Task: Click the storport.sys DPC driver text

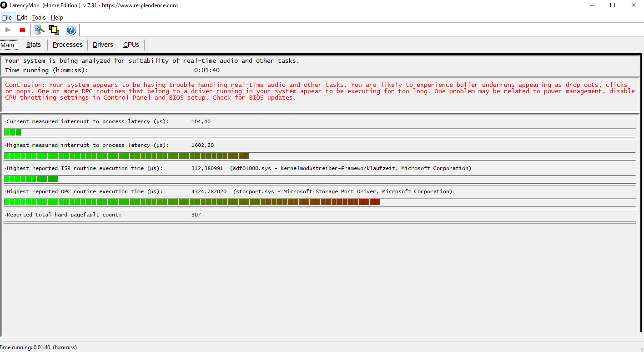Action: pyautogui.click(x=342, y=191)
